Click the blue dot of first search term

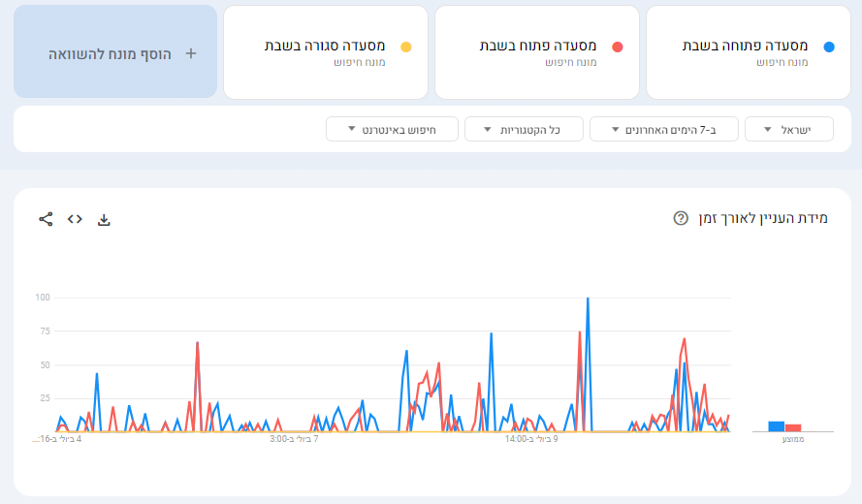click(828, 46)
